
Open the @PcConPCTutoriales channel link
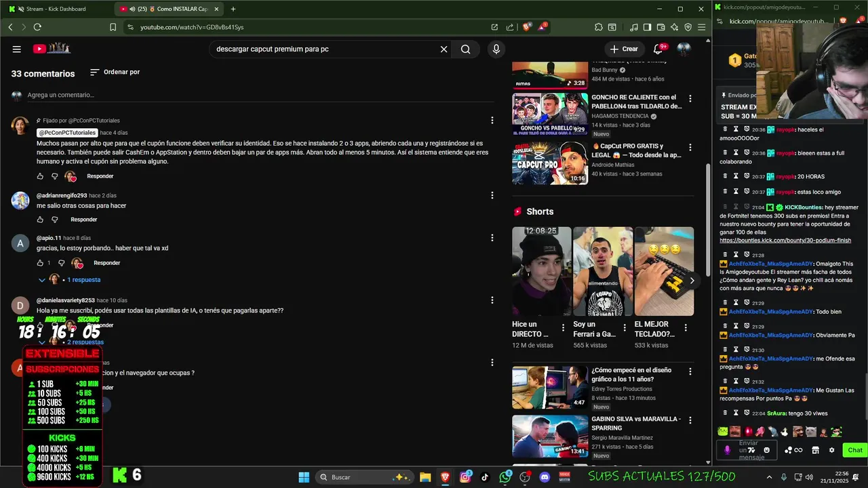[x=67, y=133]
